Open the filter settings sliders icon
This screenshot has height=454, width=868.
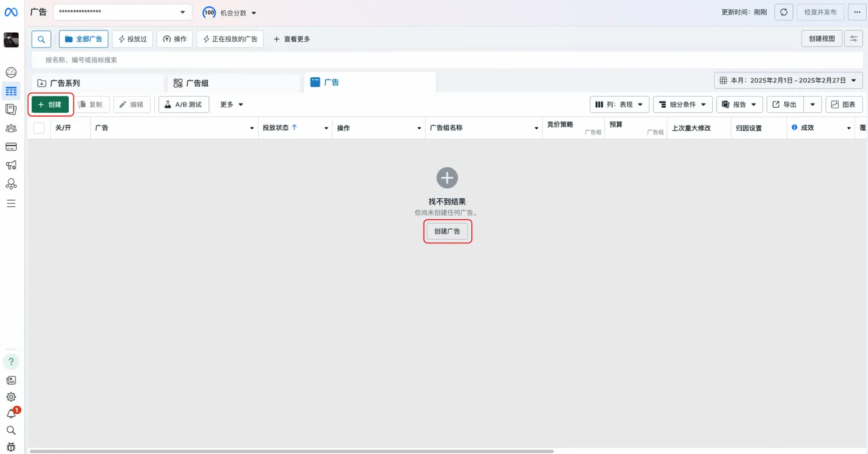854,39
